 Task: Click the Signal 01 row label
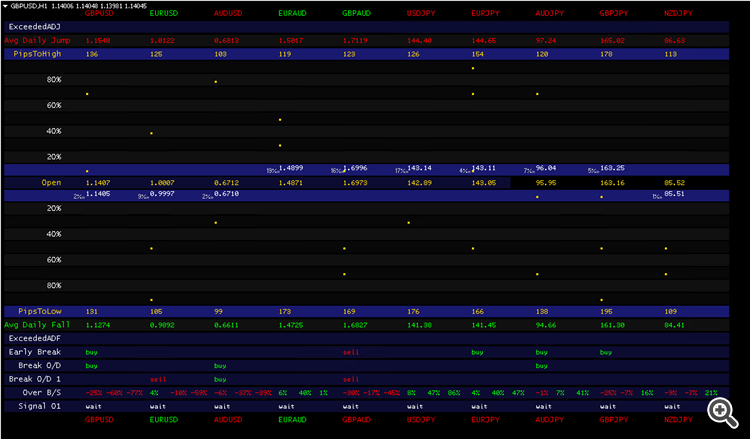coord(39,406)
